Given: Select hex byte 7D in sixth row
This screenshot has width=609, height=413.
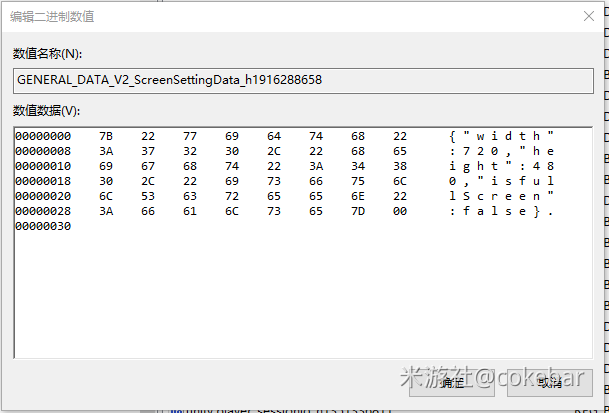Looking at the screenshot, I should coord(358,211).
